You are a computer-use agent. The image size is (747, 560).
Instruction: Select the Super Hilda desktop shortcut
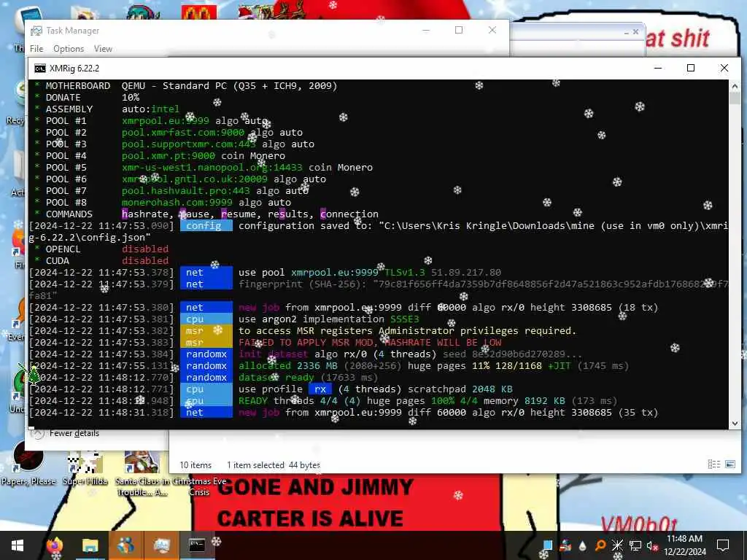(x=85, y=469)
